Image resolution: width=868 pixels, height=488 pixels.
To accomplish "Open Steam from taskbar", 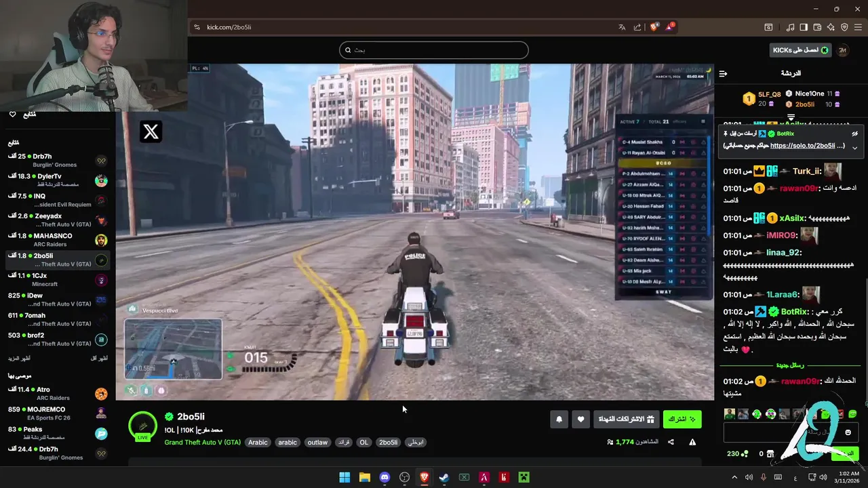I will coord(444,477).
